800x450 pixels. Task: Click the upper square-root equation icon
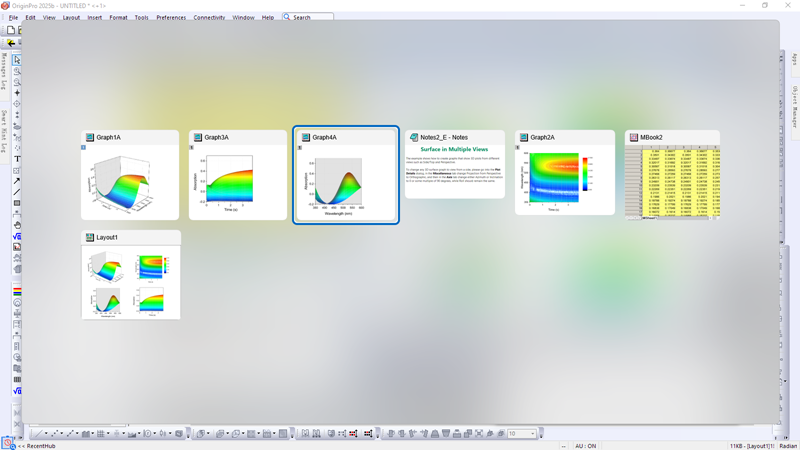click(x=17, y=236)
